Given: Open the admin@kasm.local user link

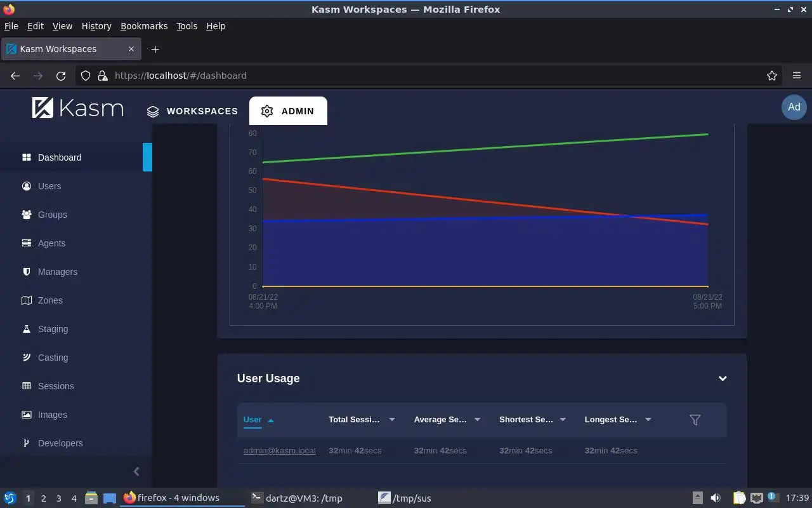Looking at the screenshot, I should (280, 451).
